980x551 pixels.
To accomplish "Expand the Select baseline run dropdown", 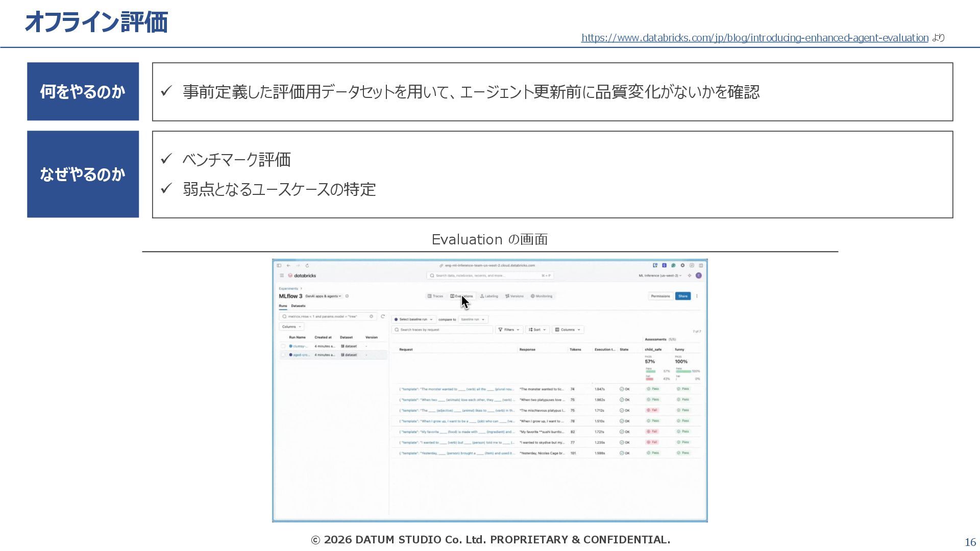I will click(413, 319).
